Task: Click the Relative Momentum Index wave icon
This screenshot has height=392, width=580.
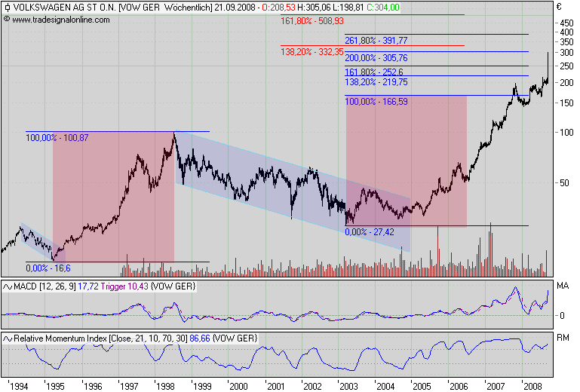Action: 8,338
